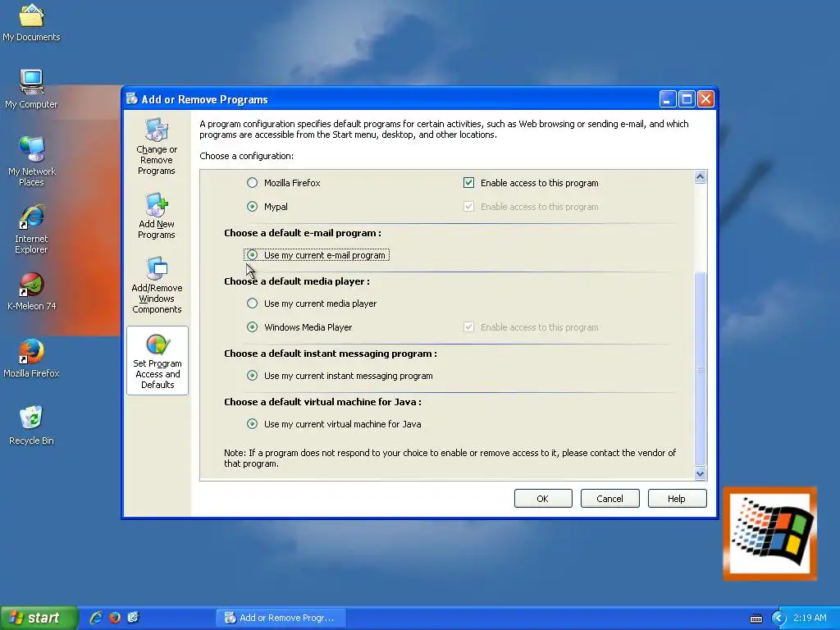
Task: Click scrollbar down arrow in configuration list
Action: coord(701,473)
